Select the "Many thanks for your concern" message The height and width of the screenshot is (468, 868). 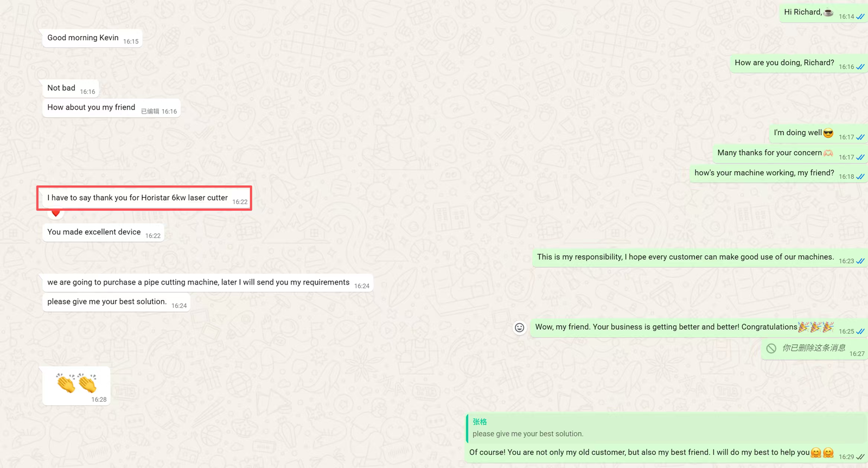point(769,153)
